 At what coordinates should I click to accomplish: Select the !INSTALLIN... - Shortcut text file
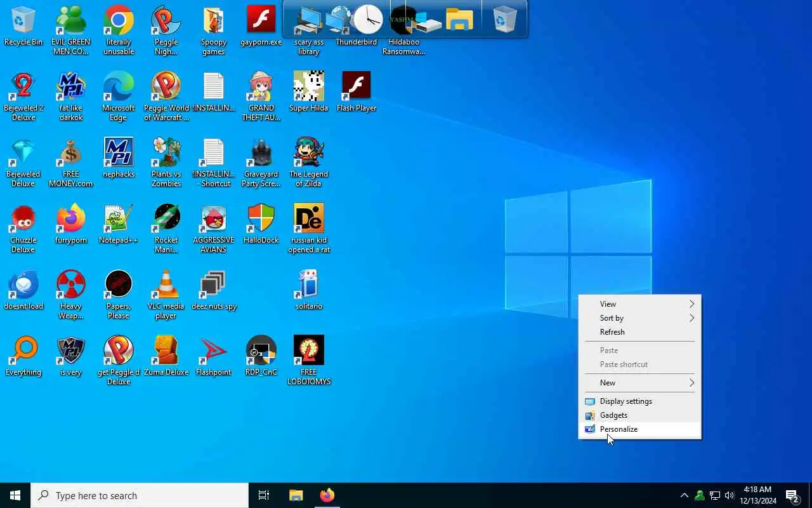(x=214, y=163)
